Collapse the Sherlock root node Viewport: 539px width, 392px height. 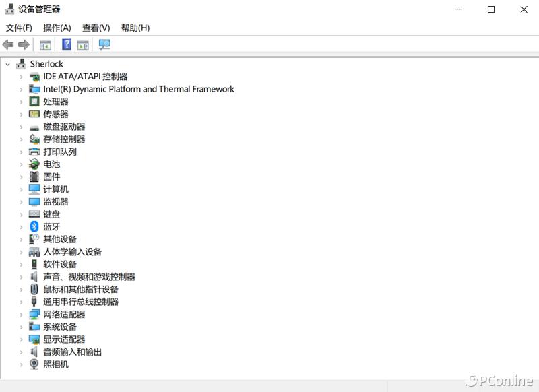tap(8, 63)
